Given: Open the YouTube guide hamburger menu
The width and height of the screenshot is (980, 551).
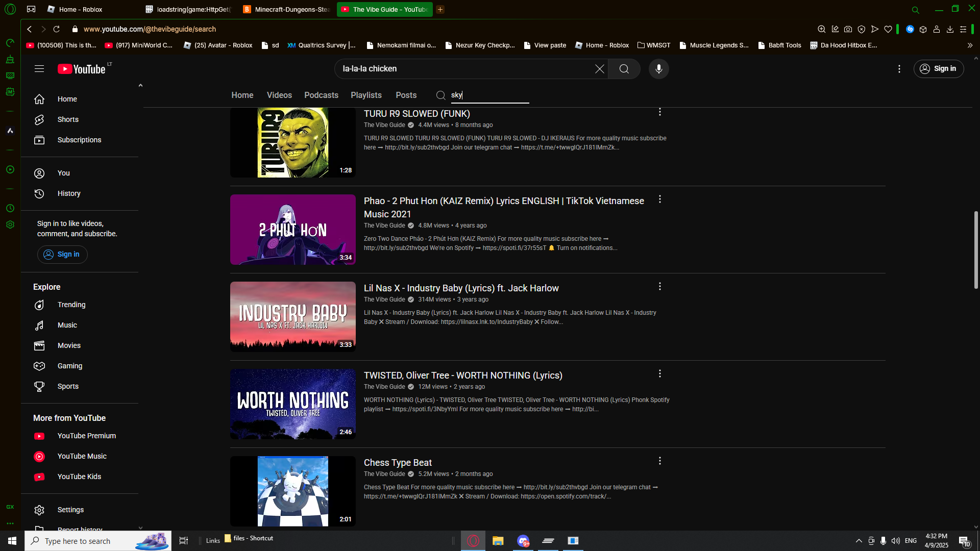Looking at the screenshot, I should [39, 69].
